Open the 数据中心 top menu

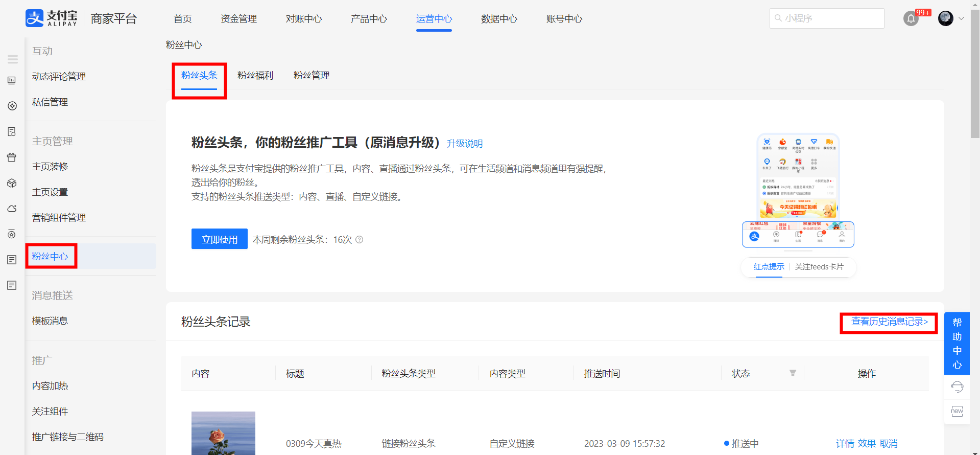tap(499, 19)
